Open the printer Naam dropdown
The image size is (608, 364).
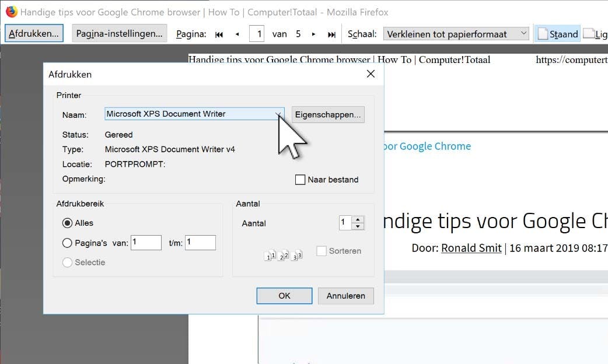click(194, 114)
